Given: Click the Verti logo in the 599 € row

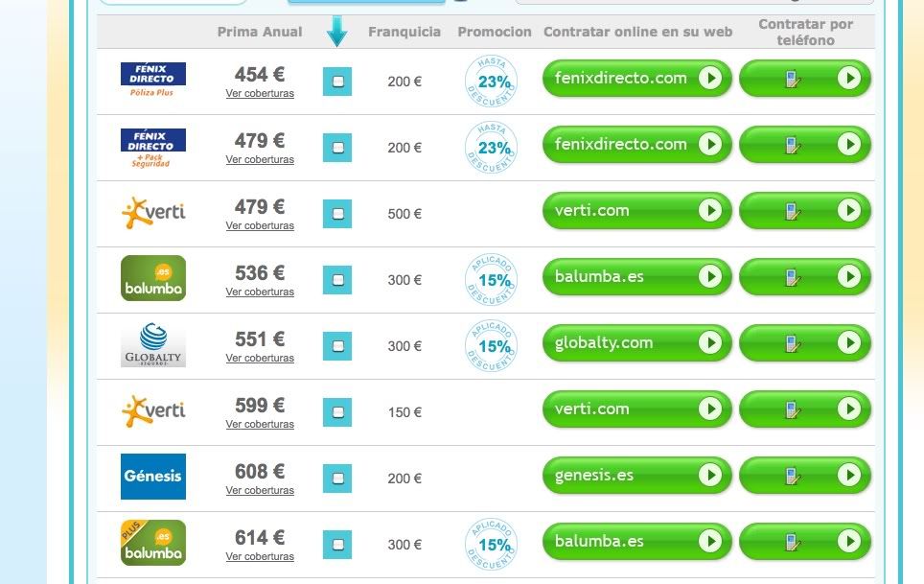Looking at the screenshot, I should [x=153, y=410].
